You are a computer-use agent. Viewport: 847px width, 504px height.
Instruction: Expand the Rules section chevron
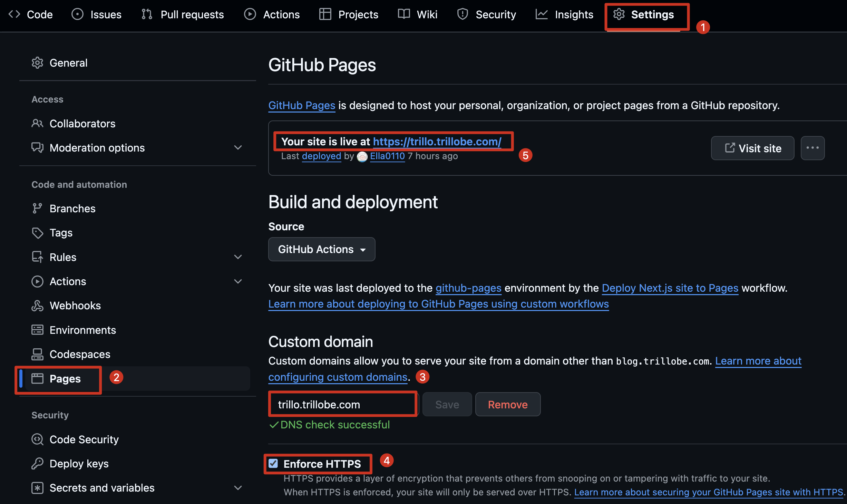(x=238, y=257)
